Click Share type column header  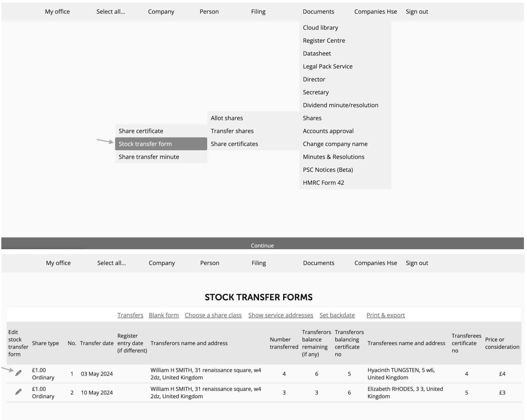pyautogui.click(x=45, y=343)
